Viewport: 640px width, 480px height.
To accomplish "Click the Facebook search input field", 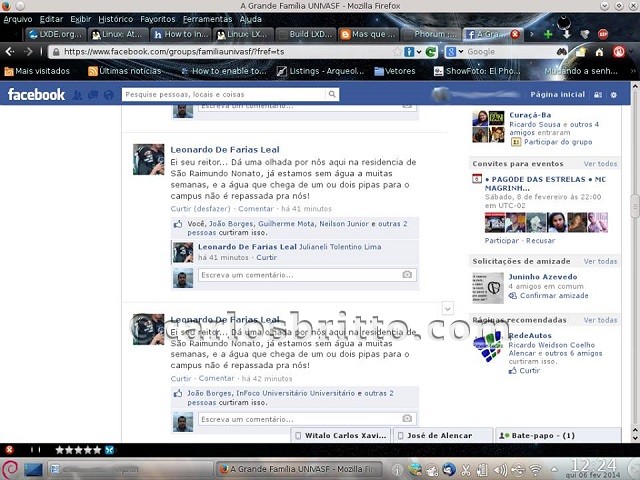I will tap(224, 94).
